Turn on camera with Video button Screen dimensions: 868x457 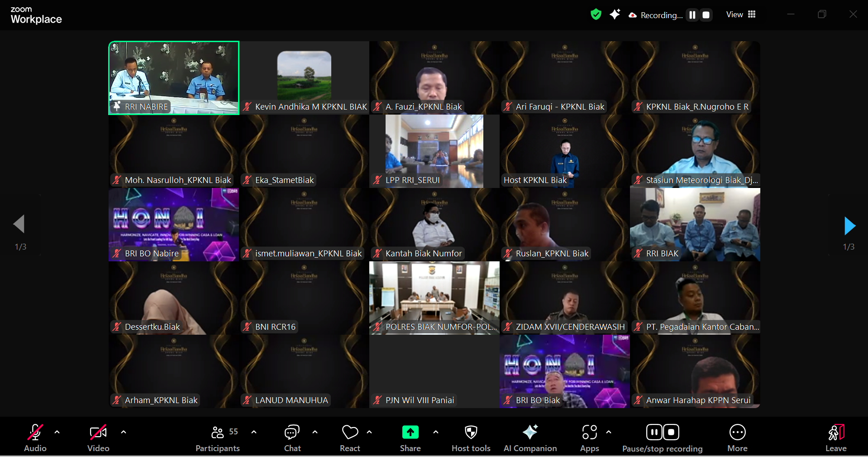[98, 438]
